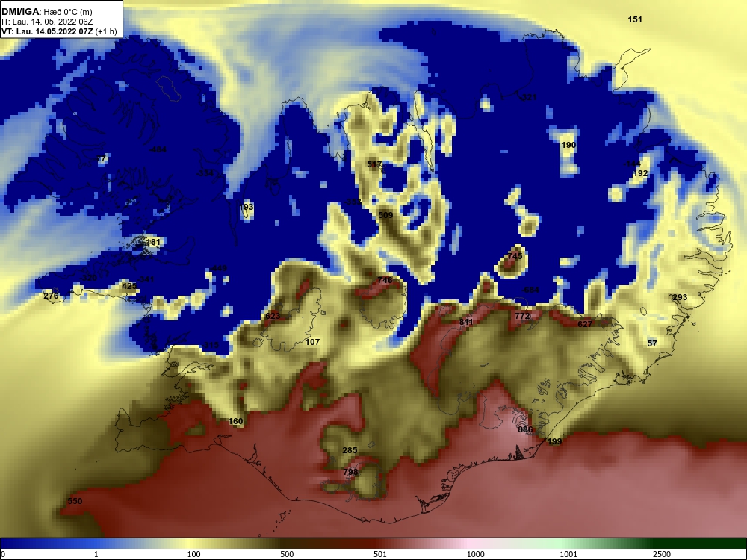Click the map value '746'
Screen dimensions: 747x560
[385, 280]
